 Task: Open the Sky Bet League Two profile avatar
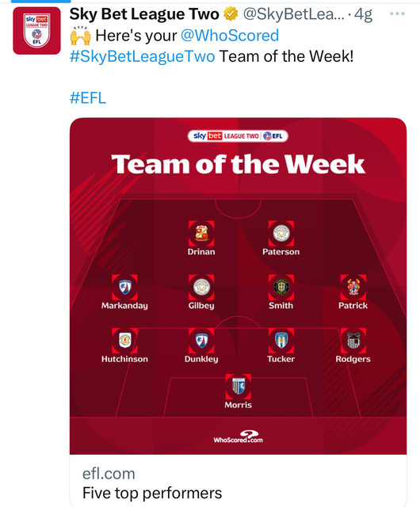(36, 31)
